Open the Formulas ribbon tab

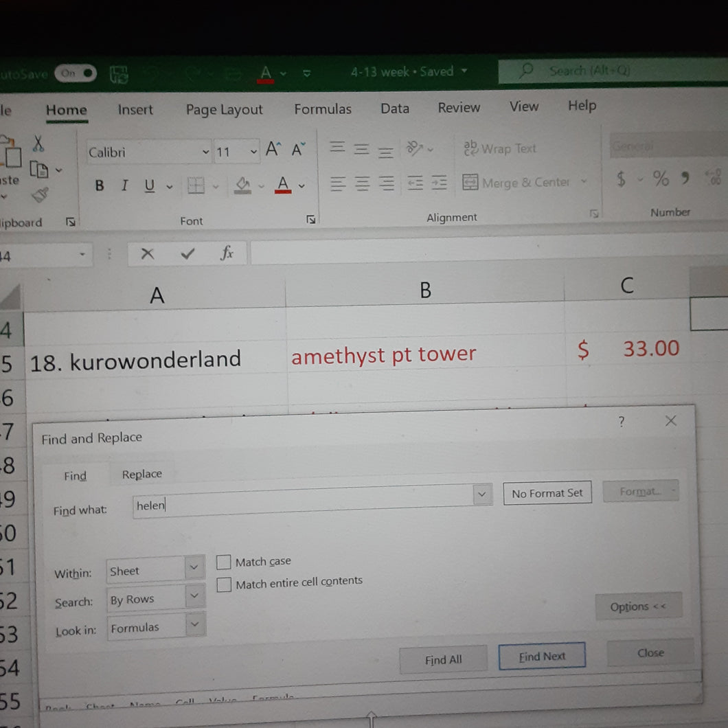323,109
